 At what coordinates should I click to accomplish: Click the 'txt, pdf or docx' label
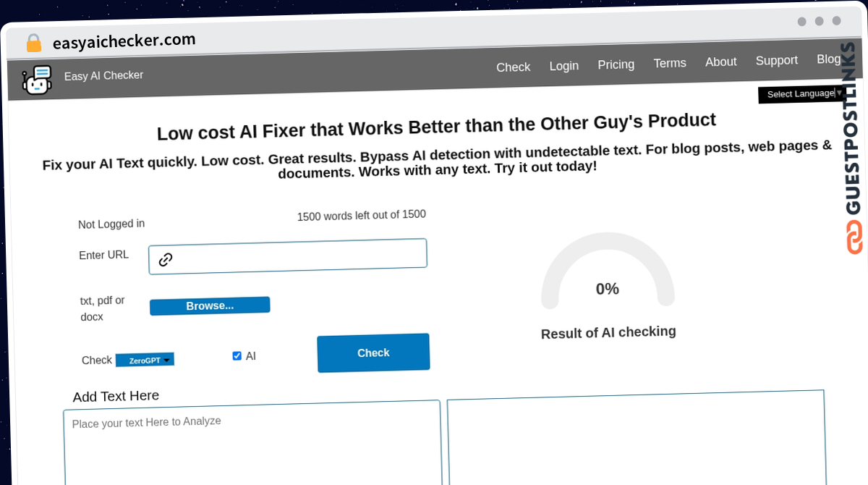pyautogui.click(x=103, y=308)
